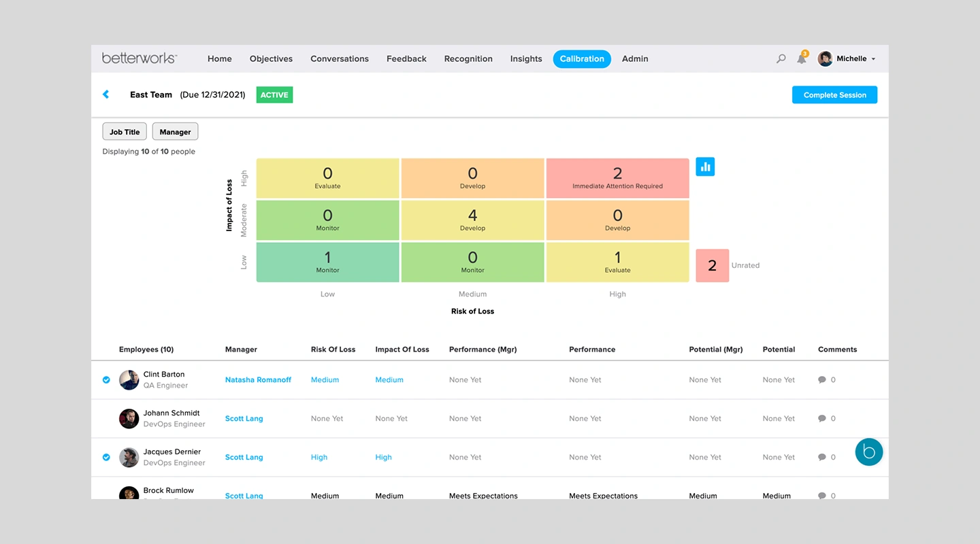Click the Comments column header
This screenshot has width=980, height=544.
[x=837, y=350]
